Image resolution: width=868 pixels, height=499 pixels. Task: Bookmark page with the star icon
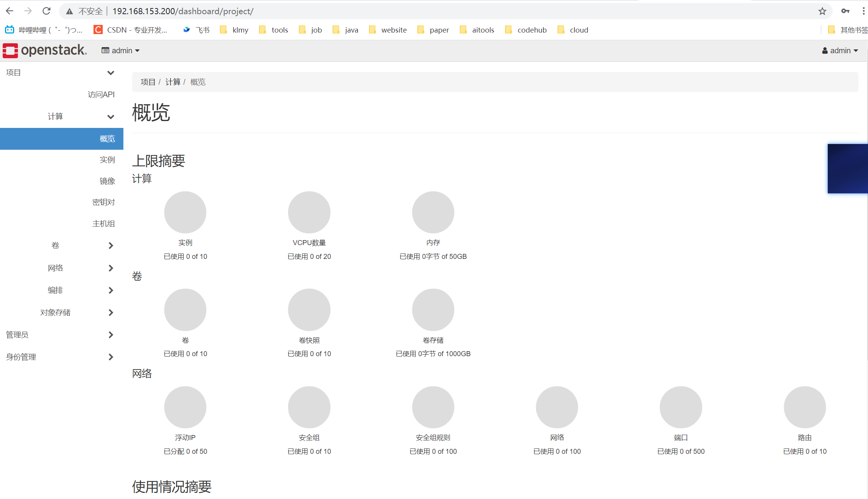[822, 11]
